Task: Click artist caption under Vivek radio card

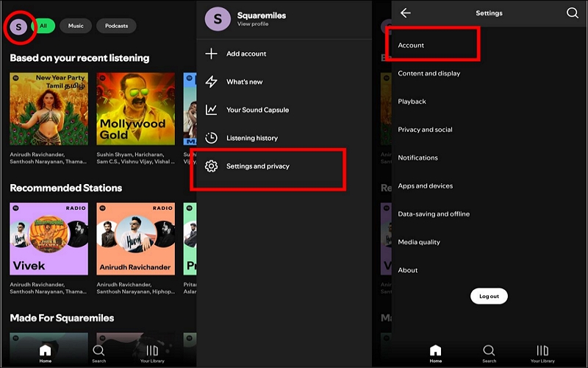Action: pyautogui.click(x=48, y=288)
